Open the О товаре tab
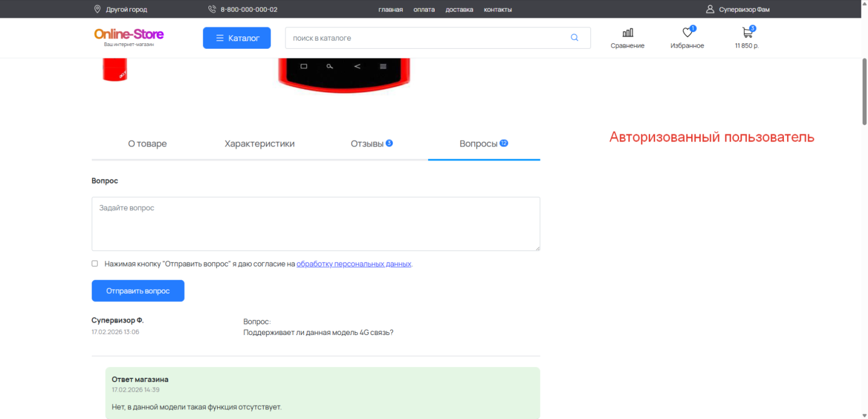This screenshot has height=419, width=868. pyautogui.click(x=147, y=144)
